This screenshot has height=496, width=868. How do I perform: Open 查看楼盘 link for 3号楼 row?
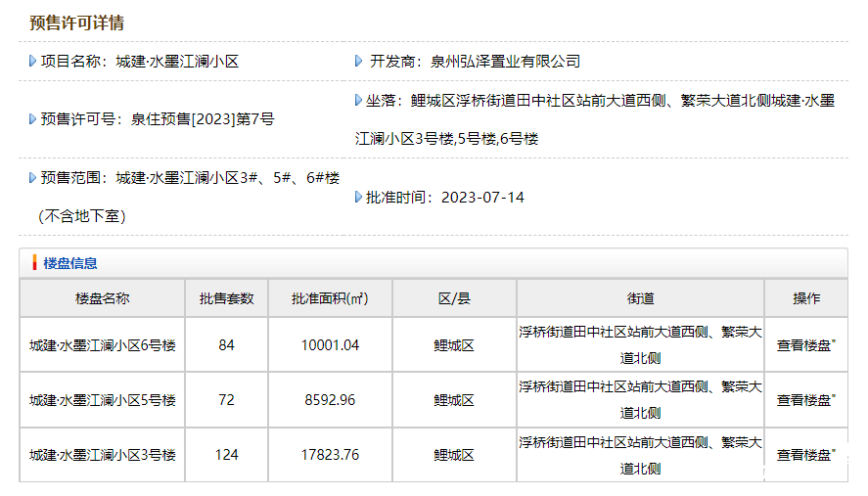pyautogui.click(x=805, y=455)
